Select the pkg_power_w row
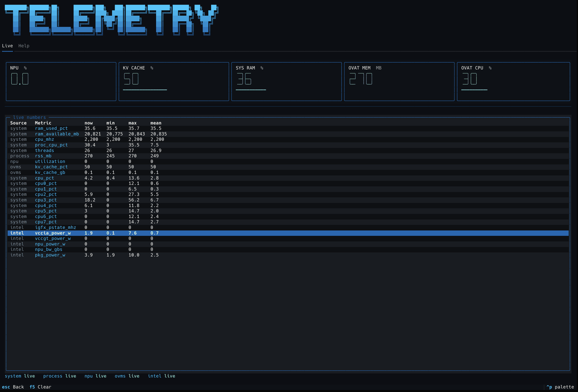 288,255
